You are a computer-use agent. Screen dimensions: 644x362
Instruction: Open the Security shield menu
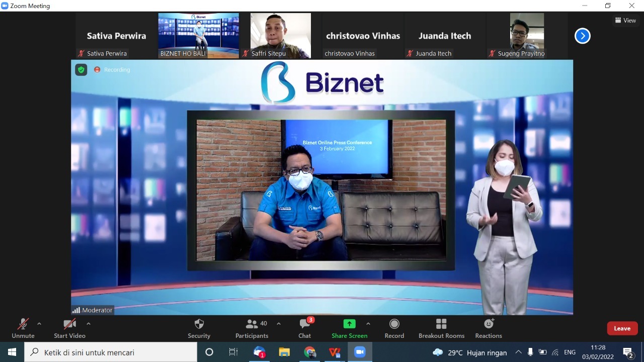199,329
